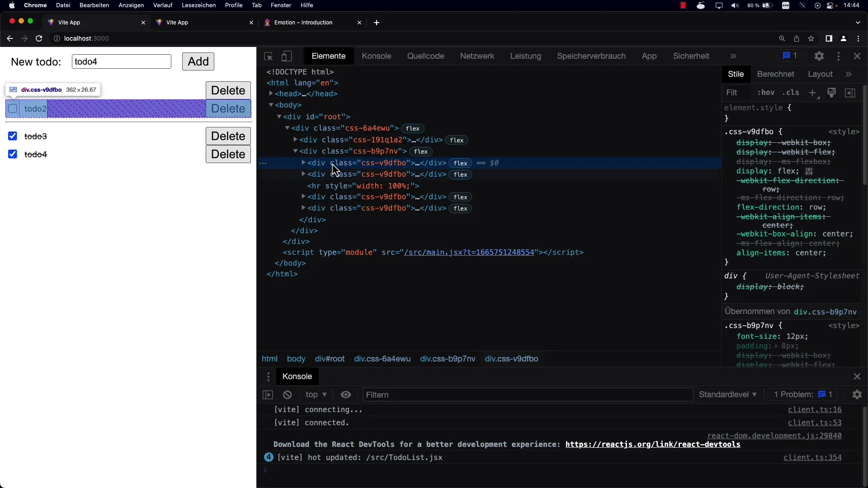Click the close DevTools icon
This screenshot has height=488, width=868.
pos(857,56)
